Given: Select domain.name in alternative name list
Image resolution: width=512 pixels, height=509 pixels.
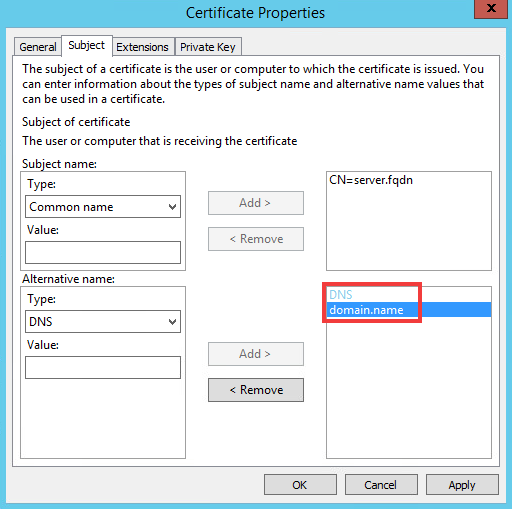Looking at the screenshot, I should tap(409, 310).
